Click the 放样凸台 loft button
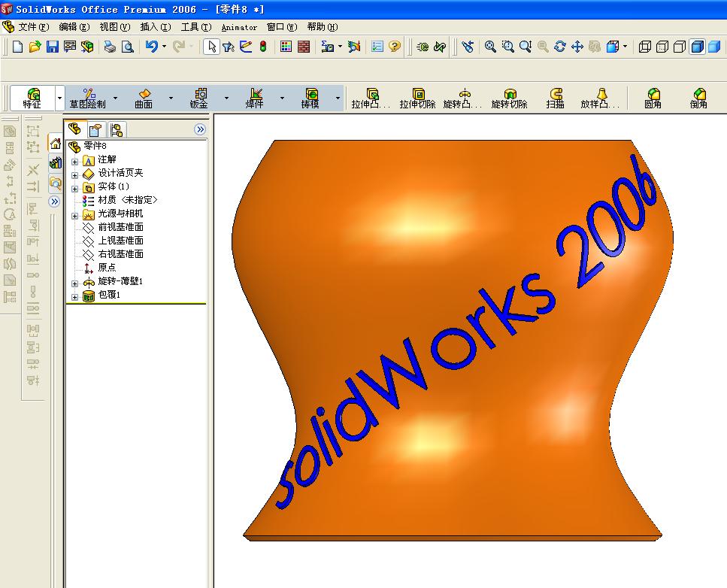Image resolution: width=727 pixels, height=588 pixels. coord(601,98)
